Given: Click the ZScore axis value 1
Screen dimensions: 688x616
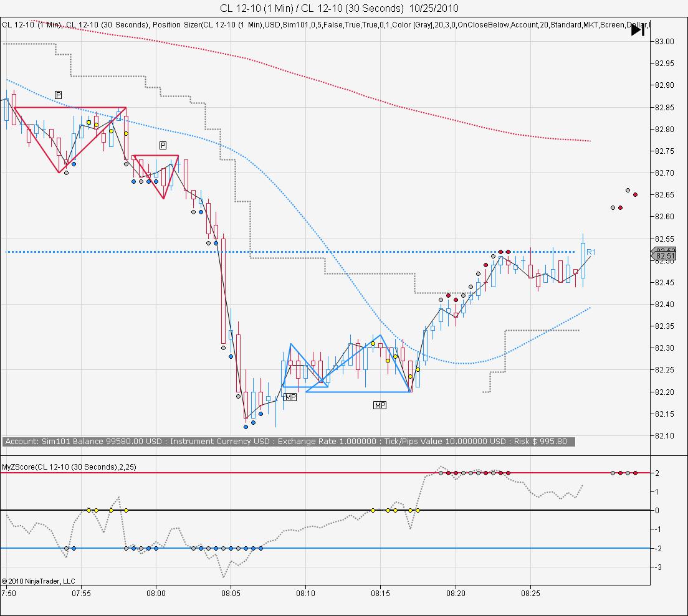Looking at the screenshot, I should (657, 492).
